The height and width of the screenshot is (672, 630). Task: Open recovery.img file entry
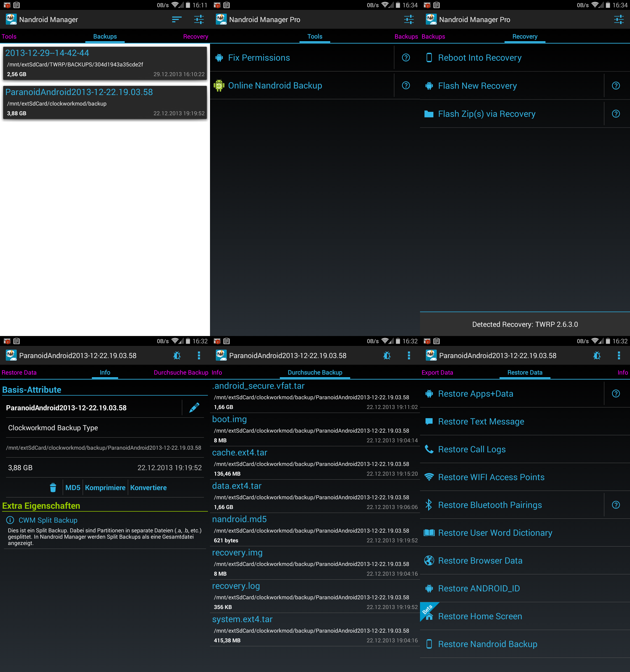tap(315, 563)
